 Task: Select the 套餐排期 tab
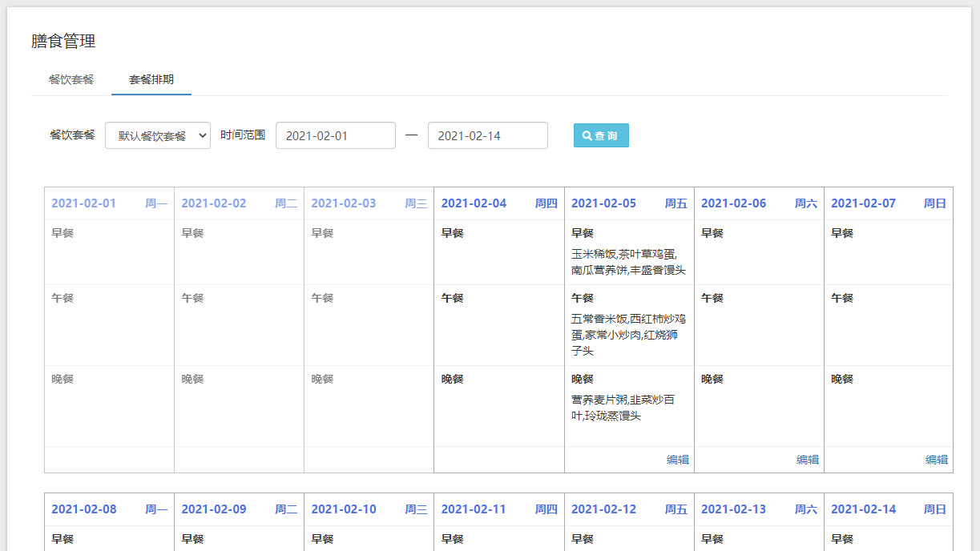point(151,79)
